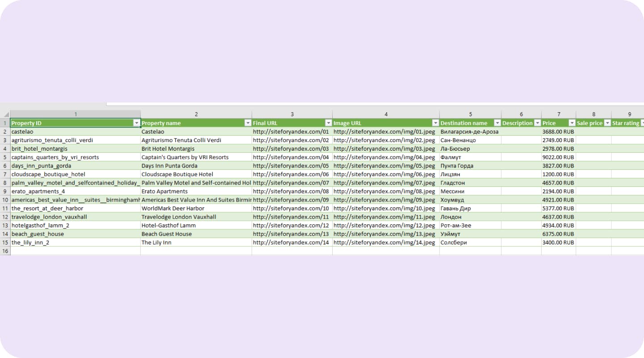Click the Star rating header cell
Image resolution: width=644 pixels, height=358 pixels.
point(628,123)
